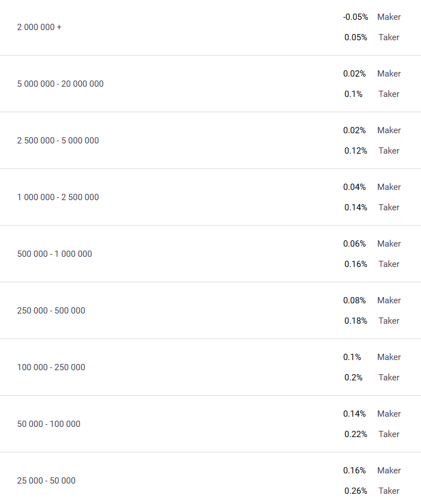Select the 50 000 - 100 000 tier
The width and height of the screenshot is (421, 504).
point(49,424)
